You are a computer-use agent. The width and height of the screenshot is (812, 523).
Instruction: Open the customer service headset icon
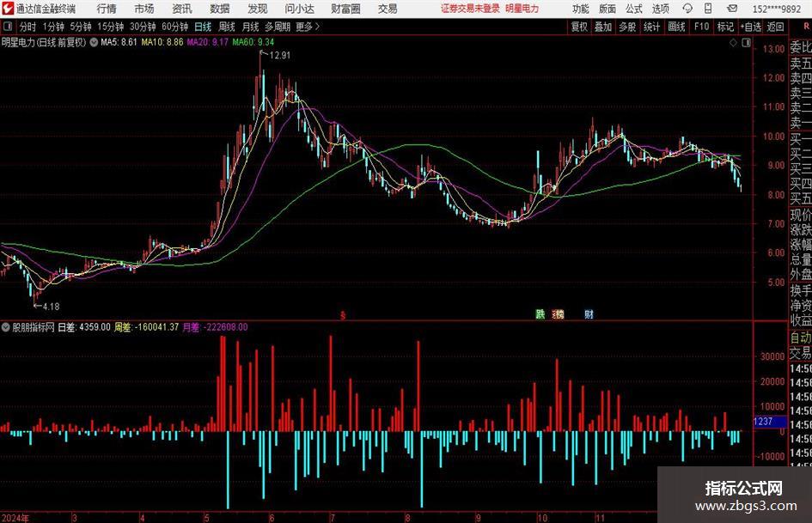687,9
